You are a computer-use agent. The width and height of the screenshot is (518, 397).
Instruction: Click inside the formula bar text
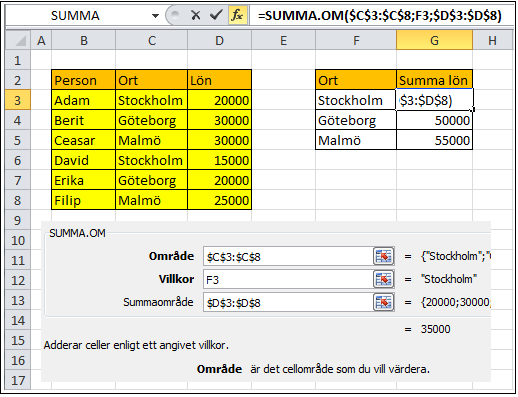[380, 16]
